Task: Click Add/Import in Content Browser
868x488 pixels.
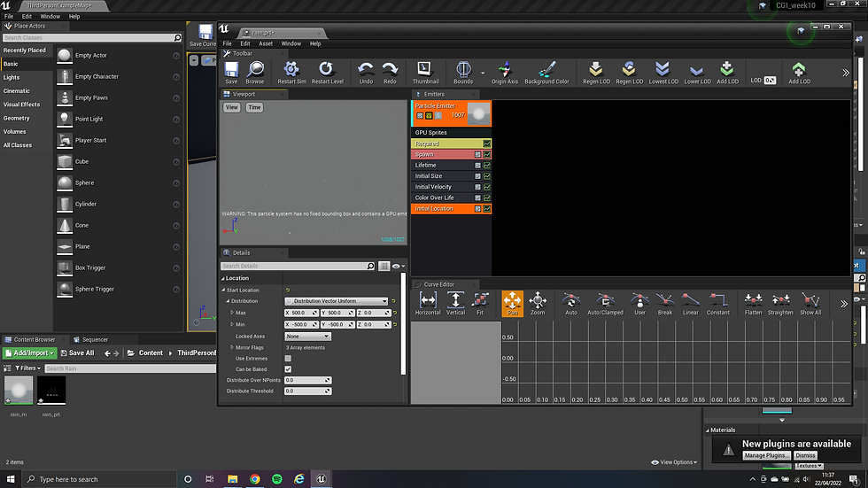Action: click(30, 353)
